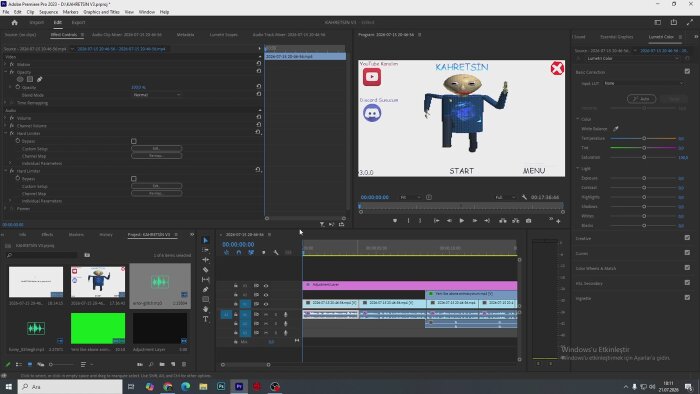Toggle the HSL Secondary checkbox

coord(687,282)
